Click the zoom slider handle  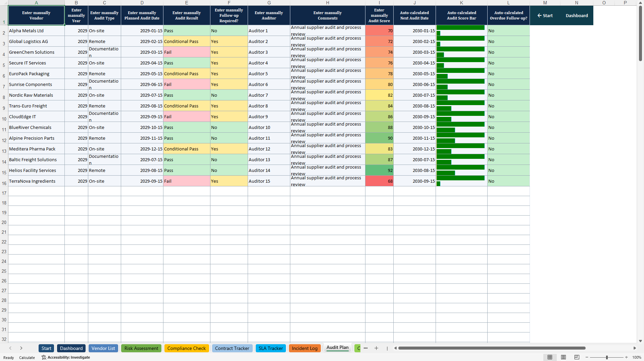point(607,357)
